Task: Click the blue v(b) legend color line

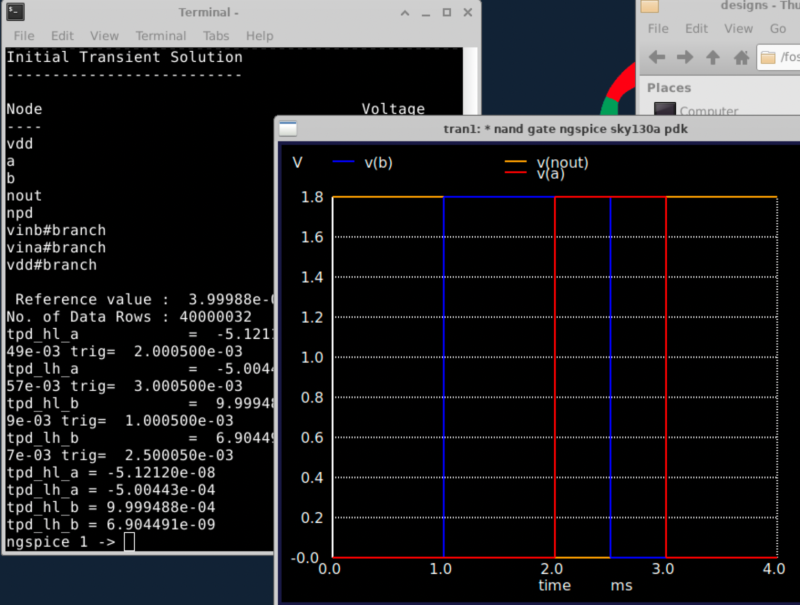Action: 343,162
